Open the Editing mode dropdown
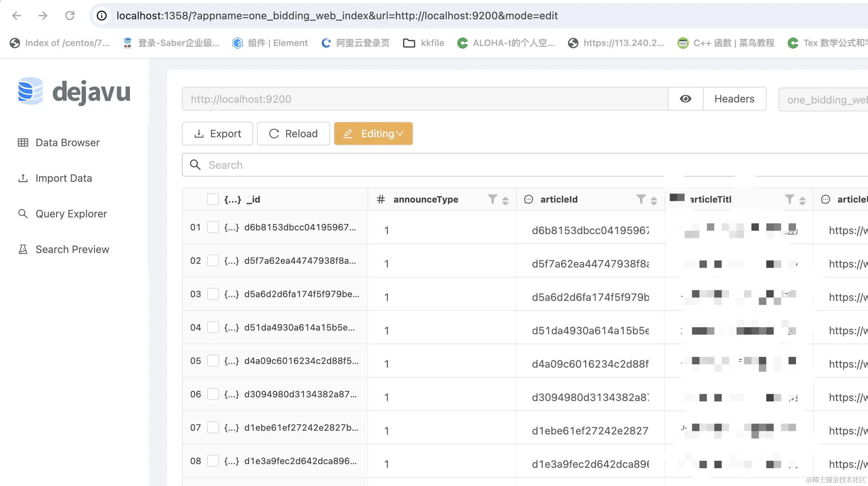Screen dimensions: 868x486 click(373, 134)
